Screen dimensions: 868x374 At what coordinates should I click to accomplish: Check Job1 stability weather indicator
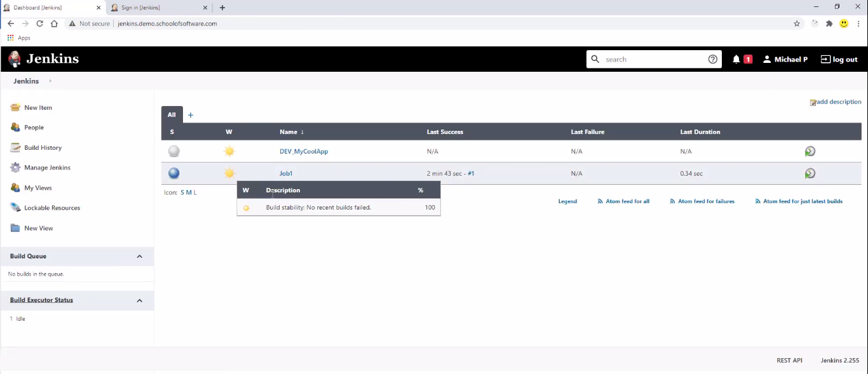coord(229,173)
